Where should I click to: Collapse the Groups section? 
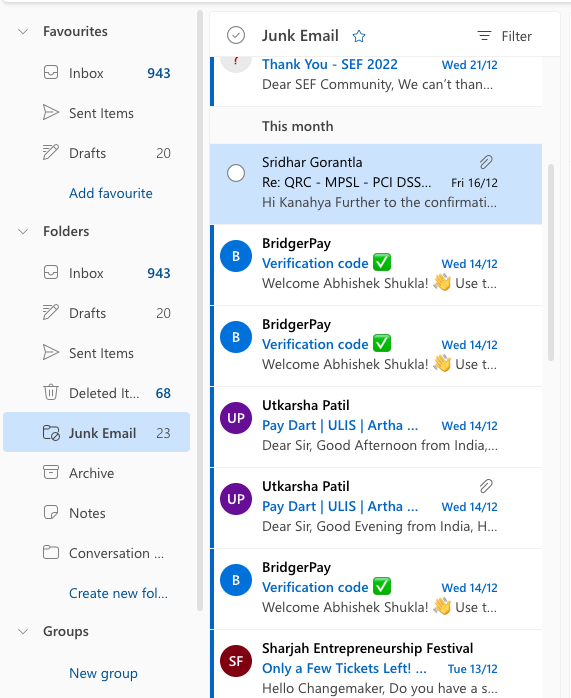tap(23, 631)
